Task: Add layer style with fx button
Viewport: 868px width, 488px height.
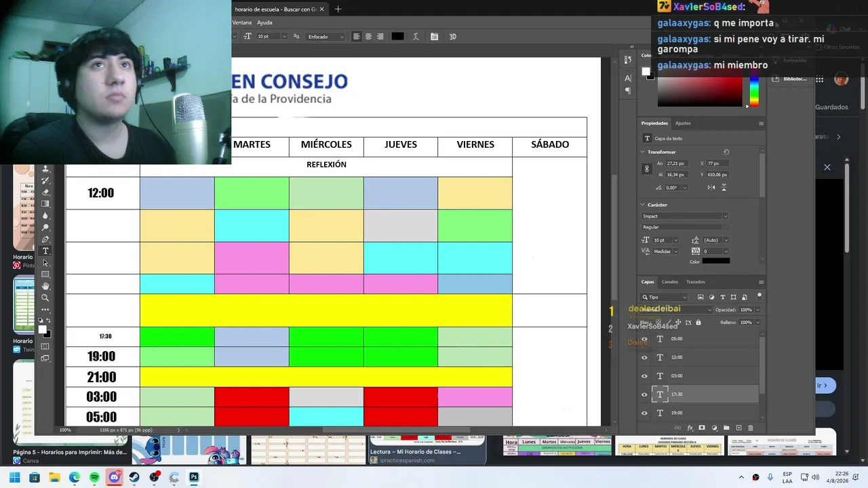Action: pyautogui.click(x=690, y=428)
